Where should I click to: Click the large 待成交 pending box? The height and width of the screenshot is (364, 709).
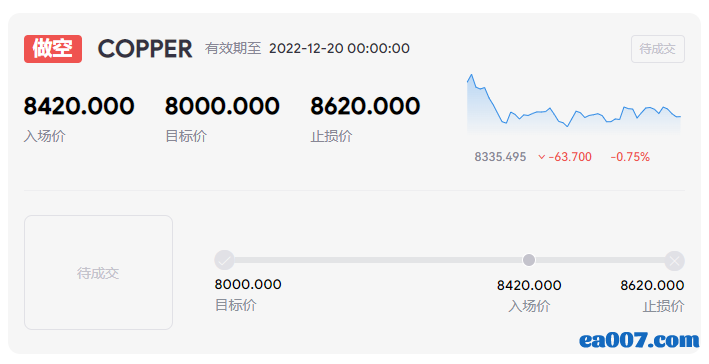[x=98, y=272]
